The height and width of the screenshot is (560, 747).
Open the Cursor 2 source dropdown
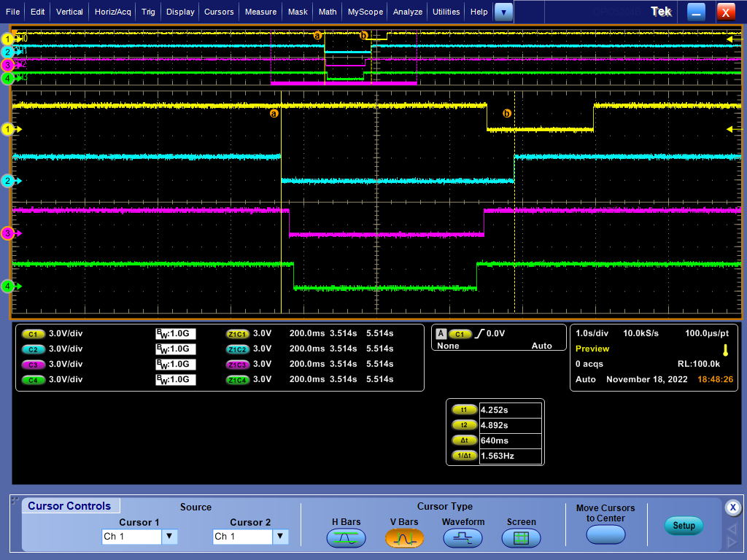pyautogui.click(x=281, y=537)
